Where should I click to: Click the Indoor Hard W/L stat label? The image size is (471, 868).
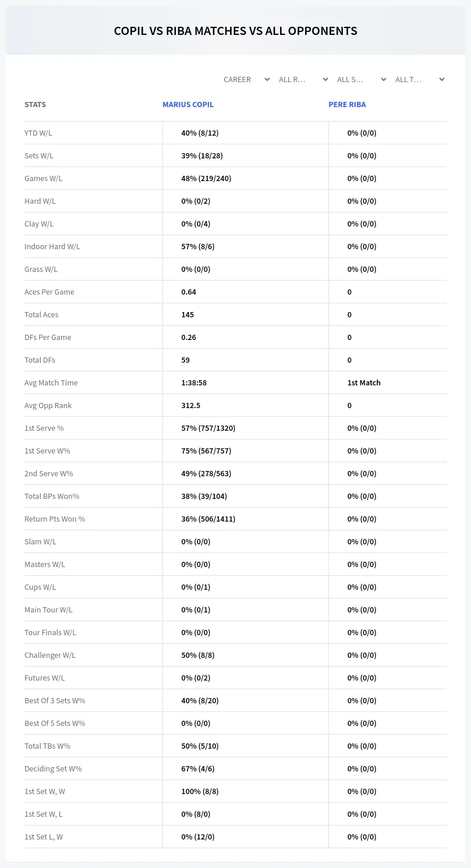[52, 246]
